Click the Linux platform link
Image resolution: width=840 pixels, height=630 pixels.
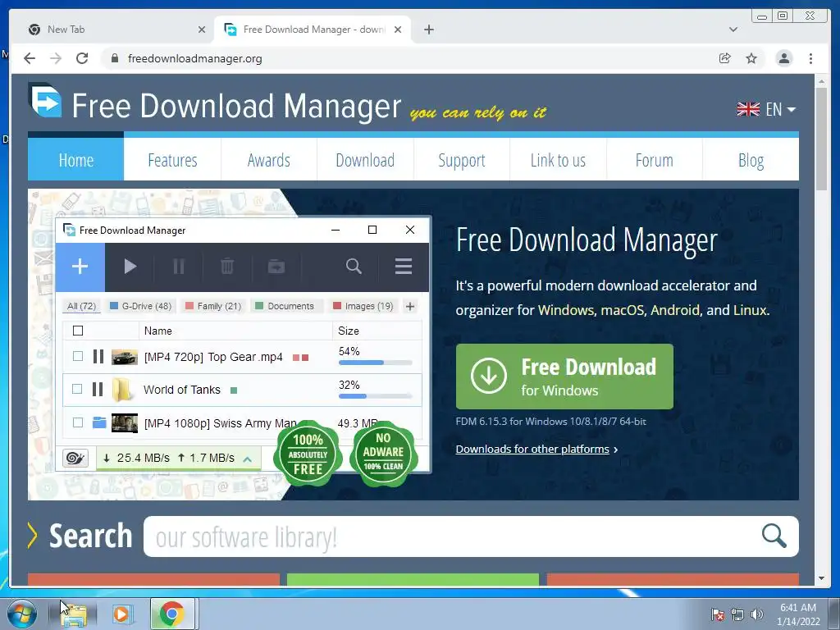click(x=750, y=310)
